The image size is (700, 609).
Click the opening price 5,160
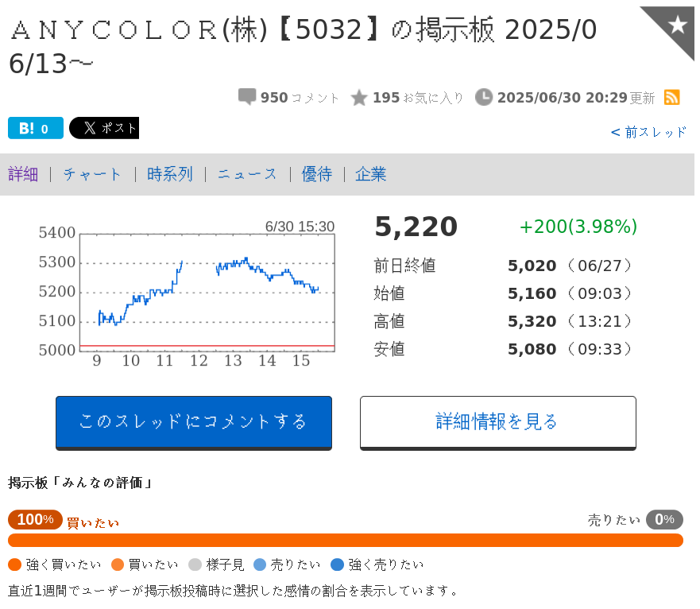coord(532,293)
